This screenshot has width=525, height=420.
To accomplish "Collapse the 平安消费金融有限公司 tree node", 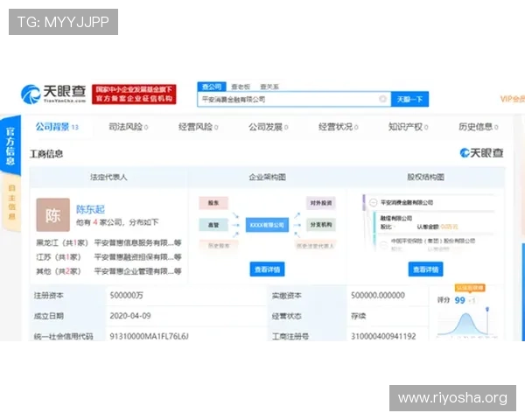I will (373, 203).
